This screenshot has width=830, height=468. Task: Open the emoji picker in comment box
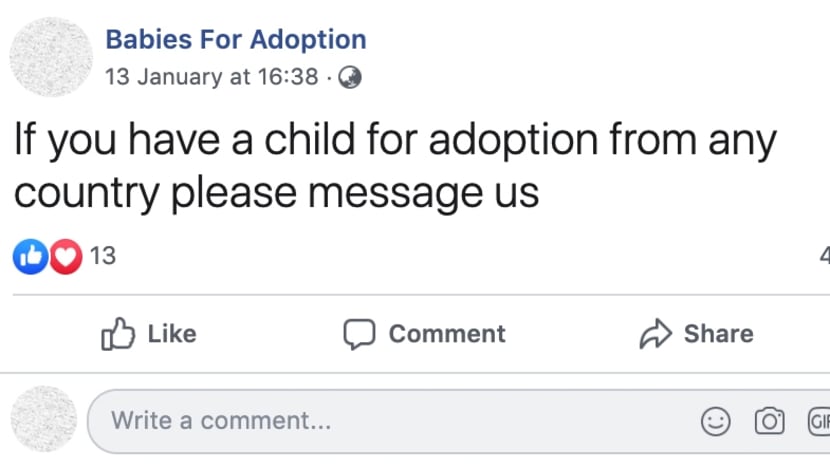(715, 422)
